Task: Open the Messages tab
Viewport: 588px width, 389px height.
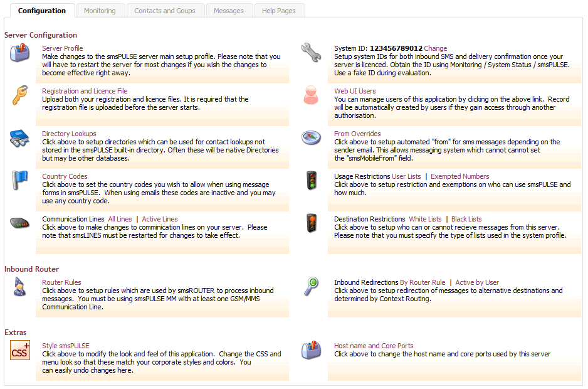Action: 229,11
